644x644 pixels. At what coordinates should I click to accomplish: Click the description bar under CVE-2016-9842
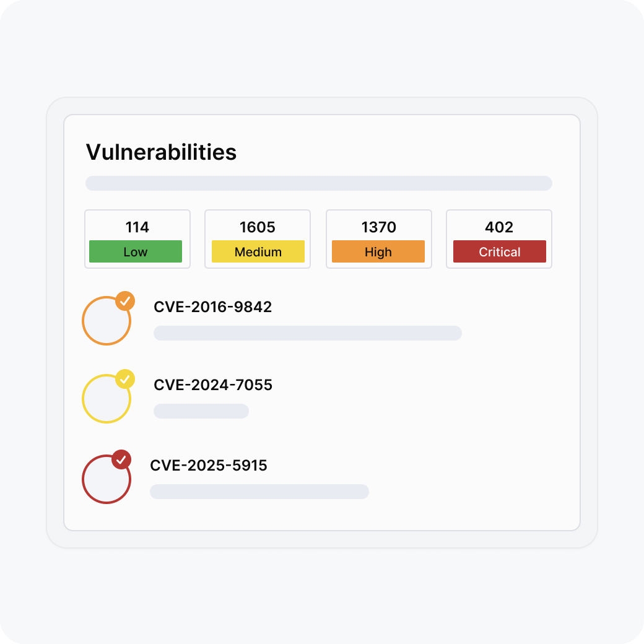(x=307, y=333)
